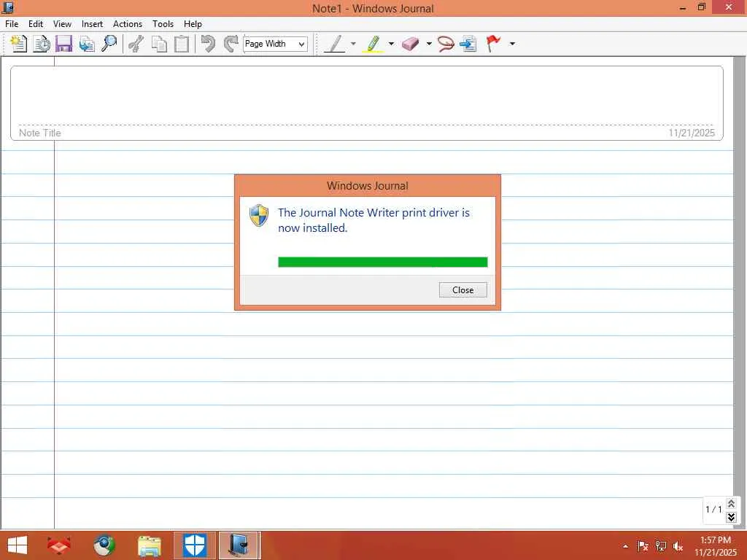Open the Action Center flag tray icon

click(x=643, y=546)
